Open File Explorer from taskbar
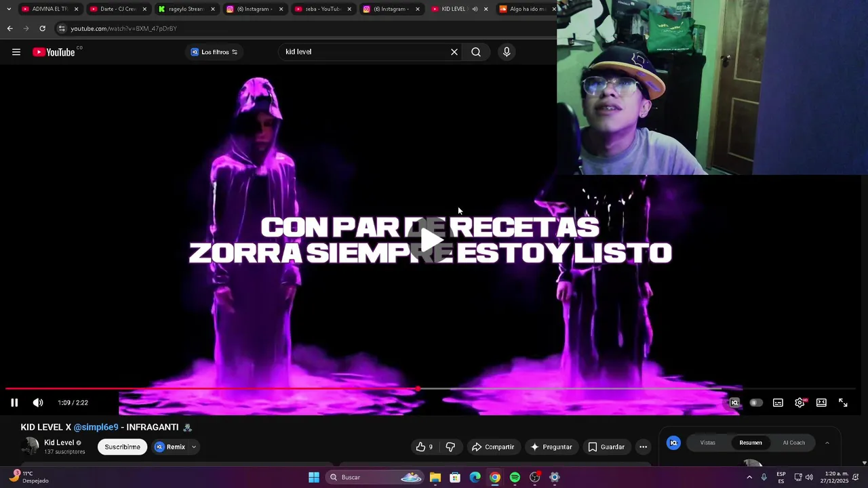 [435, 477]
